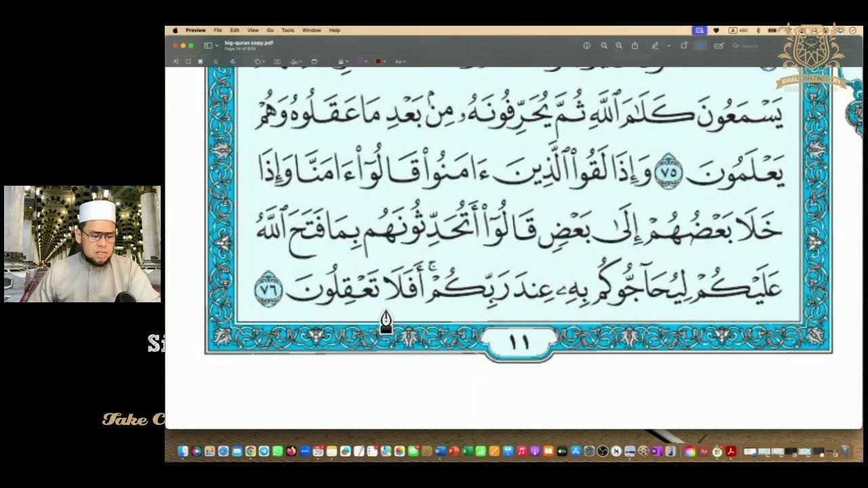Open the Bluetooth menu bar icon
The width and height of the screenshot is (868, 488).
tap(758, 30)
